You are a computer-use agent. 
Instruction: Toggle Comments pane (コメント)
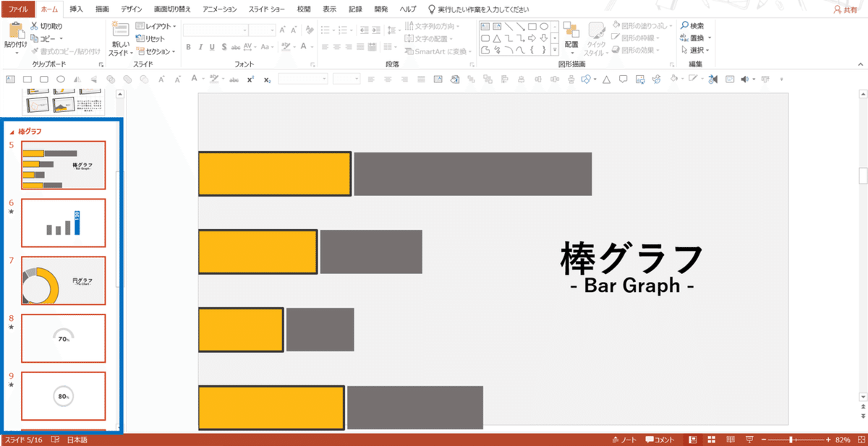coord(660,439)
